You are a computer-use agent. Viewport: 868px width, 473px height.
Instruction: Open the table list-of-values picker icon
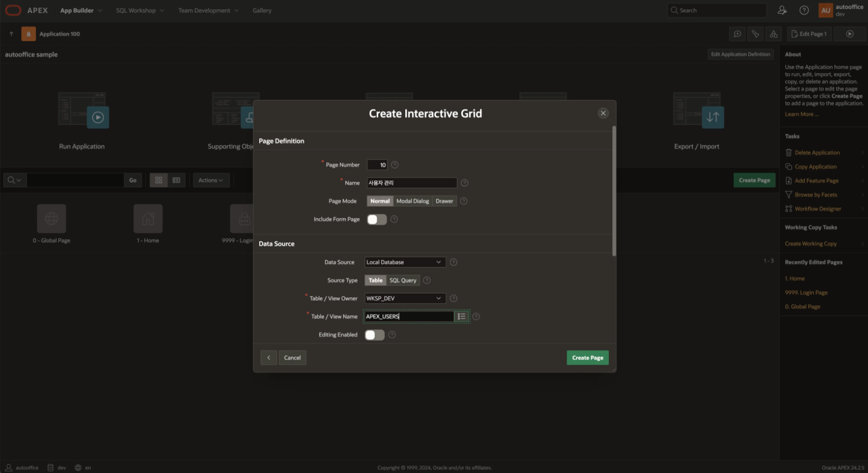click(x=461, y=317)
